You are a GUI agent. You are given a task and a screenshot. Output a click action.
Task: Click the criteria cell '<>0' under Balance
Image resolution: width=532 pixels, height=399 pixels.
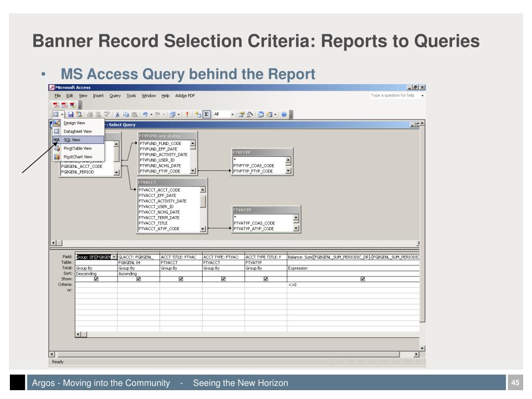353,285
